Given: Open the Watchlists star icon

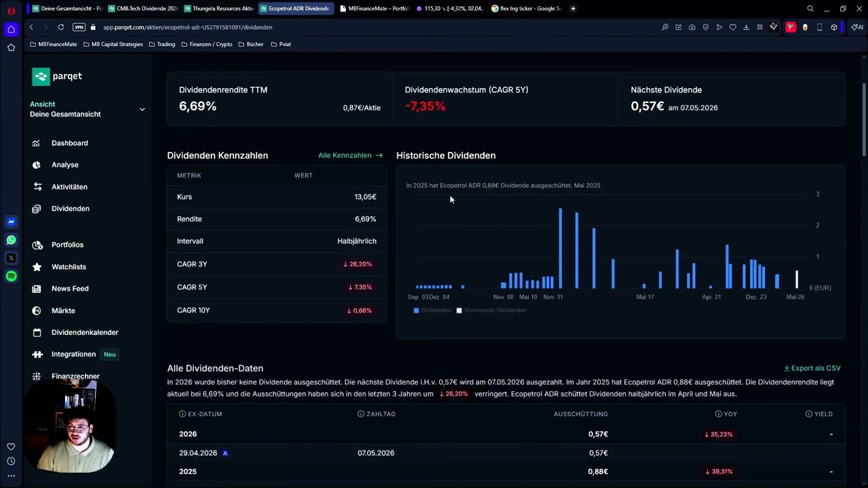Looking at the screenshot, I should tap(37, 267).
